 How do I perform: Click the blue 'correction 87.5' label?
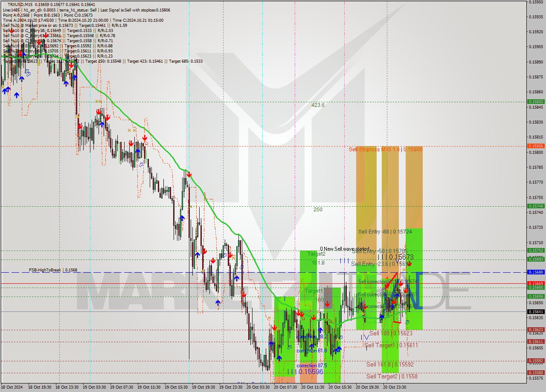coord(312,366)
